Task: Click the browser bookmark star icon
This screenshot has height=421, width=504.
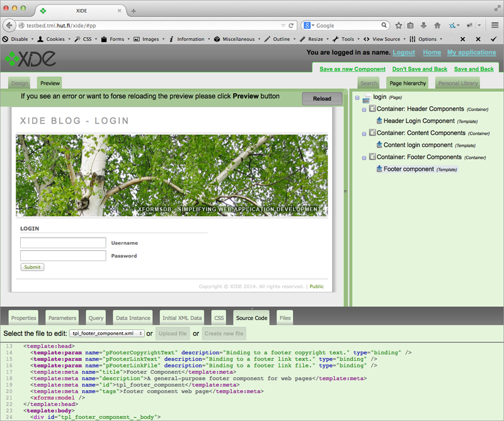Action: click(x=399, y=26)
